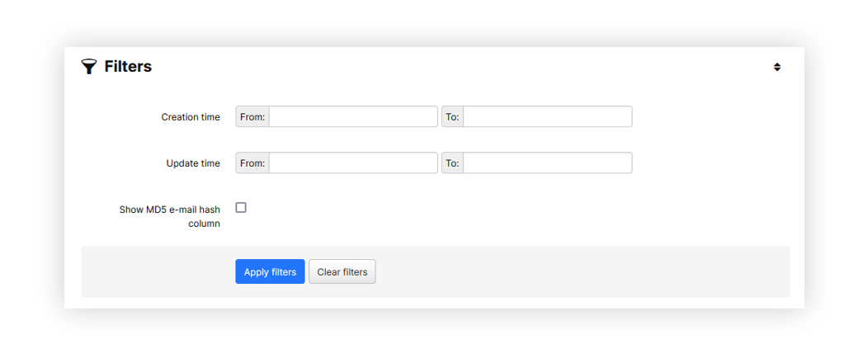Click the Filters heading text
Image resolution: width=868 pixels, height=358 pixels.
click(x=128, y=67)
